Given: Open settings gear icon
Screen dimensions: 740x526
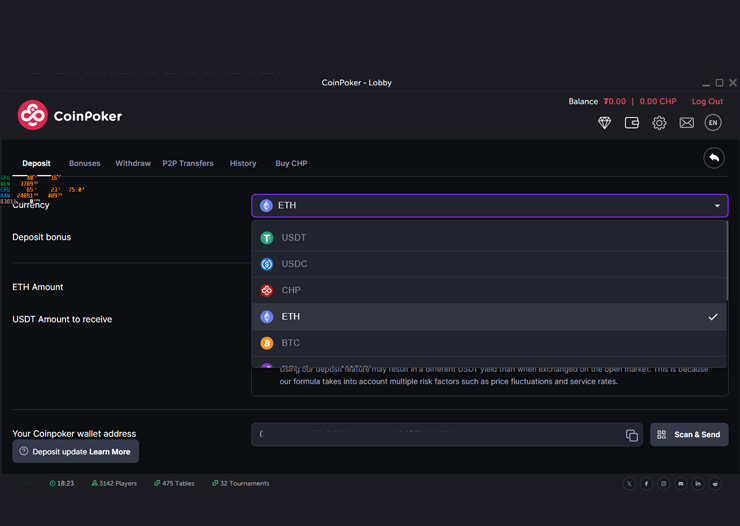Looking at the screenshot, I should point(659,123).
